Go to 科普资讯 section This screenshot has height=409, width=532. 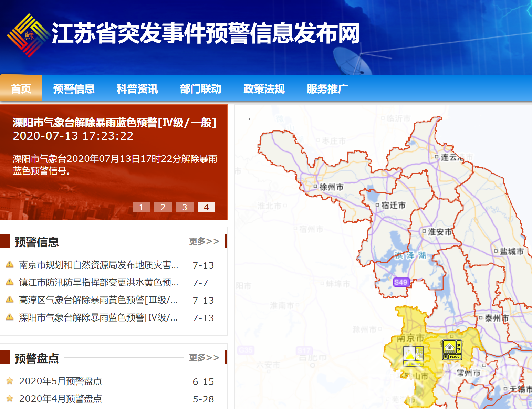[x=137, y=88]
